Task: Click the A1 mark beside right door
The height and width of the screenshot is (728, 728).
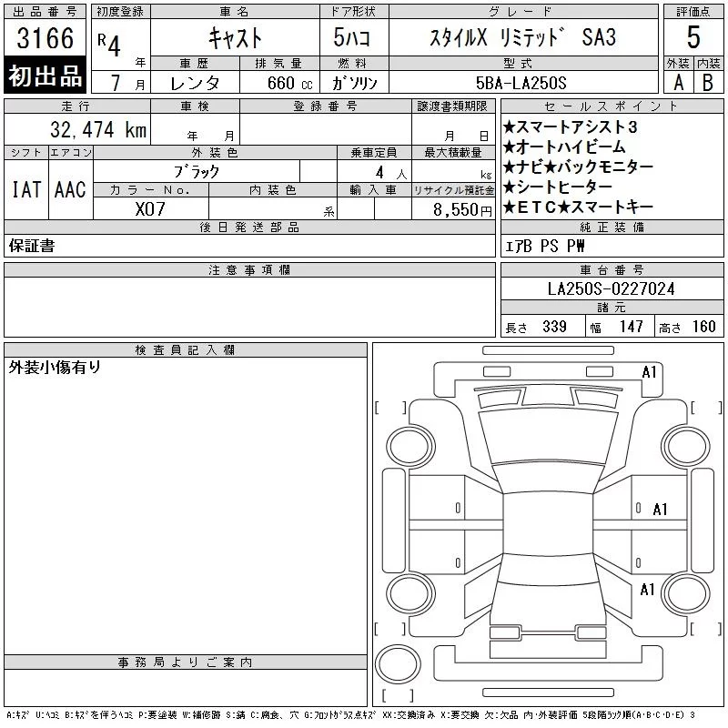Action: point(660,510)
